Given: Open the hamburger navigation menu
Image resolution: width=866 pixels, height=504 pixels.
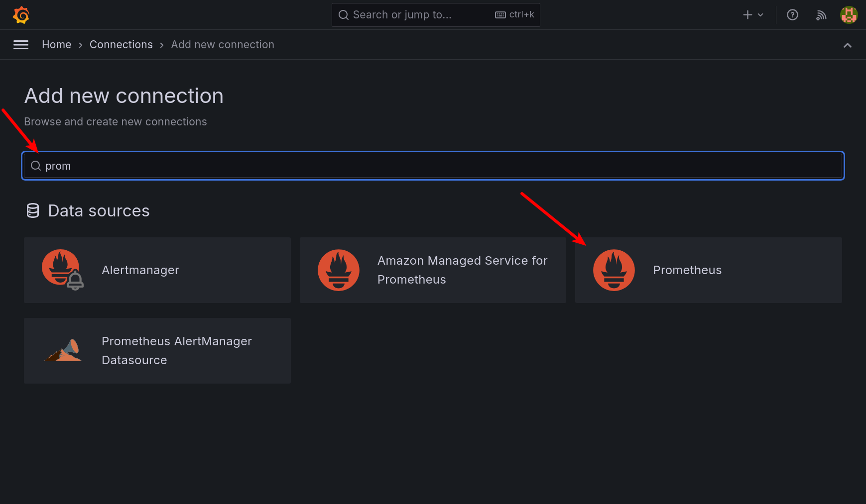Looking at the screenshot, I should (21, 45).
